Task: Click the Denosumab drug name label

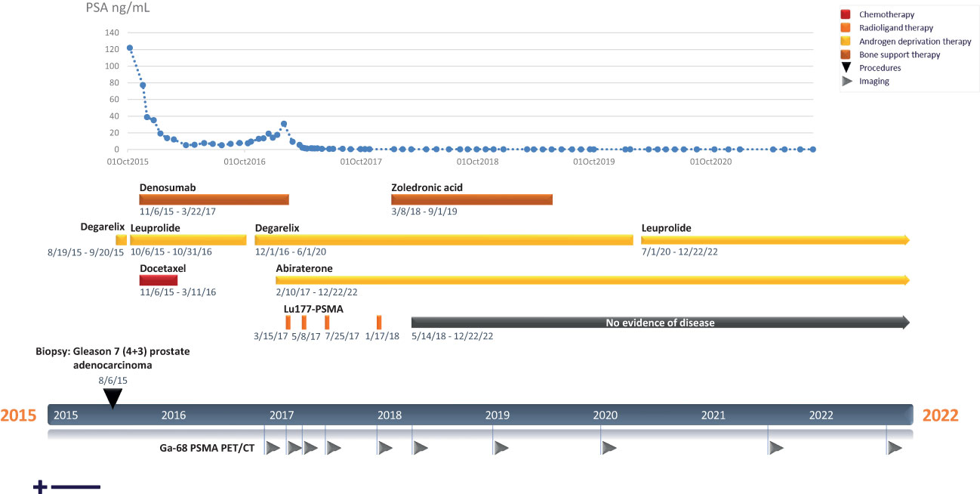Action: tap(166, 187)
